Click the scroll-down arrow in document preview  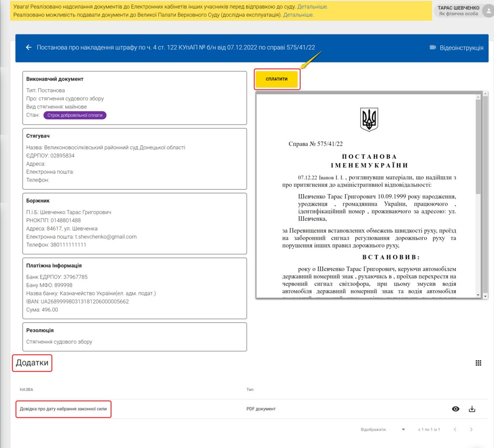478,295
